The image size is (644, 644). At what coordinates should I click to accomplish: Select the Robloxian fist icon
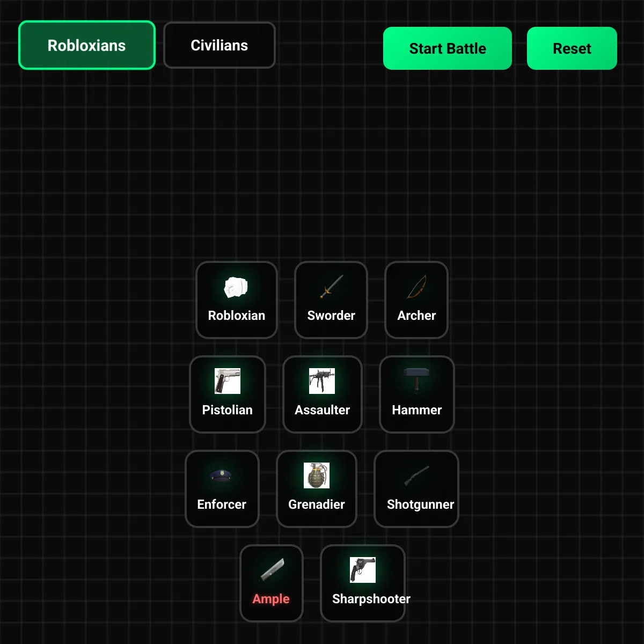[236, 287]
